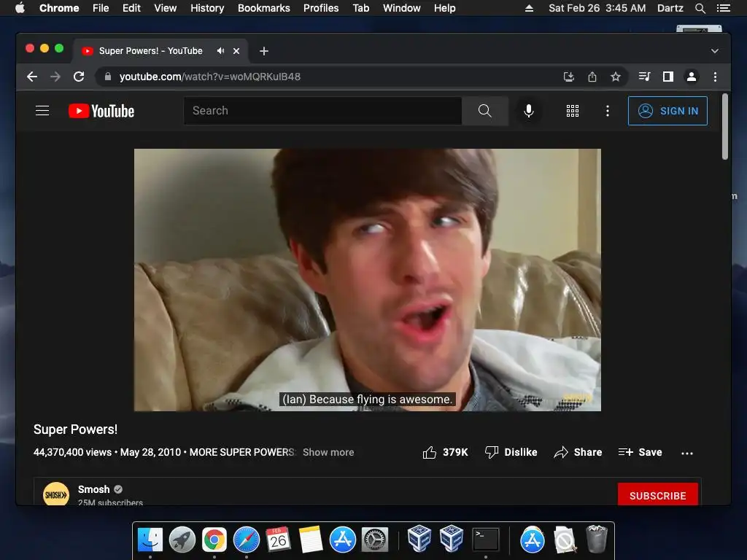The width and height of the screenshot is (747, 560).
Task: Open the Bookmarks menu
Action: 264,8
